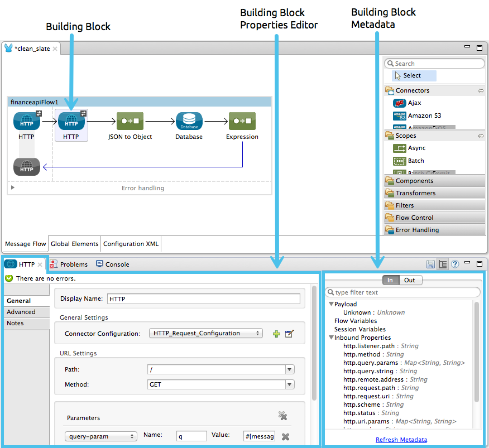Click the green plus to add connector configuration
This screenshot has height=448, width=489.
[x=276, y=334]
